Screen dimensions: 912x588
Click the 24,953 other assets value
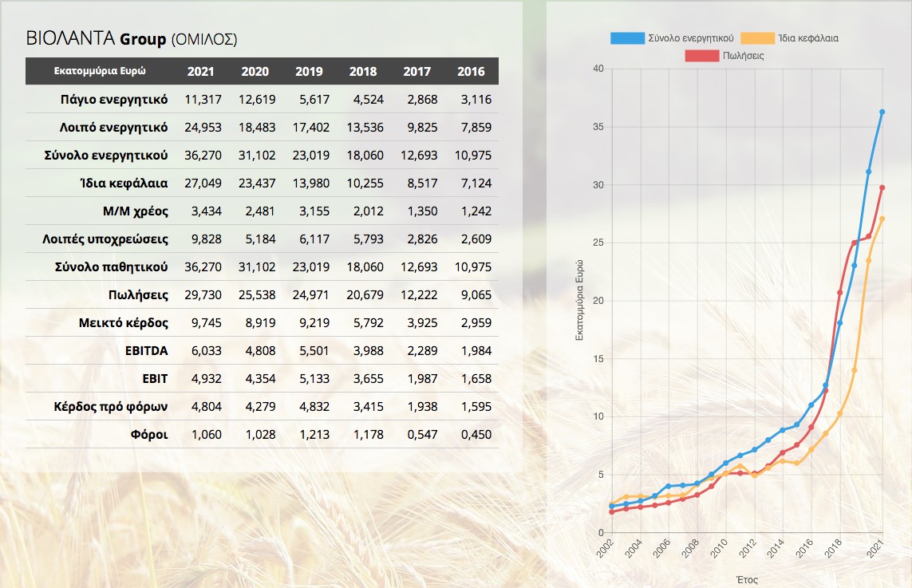(203, 128)
